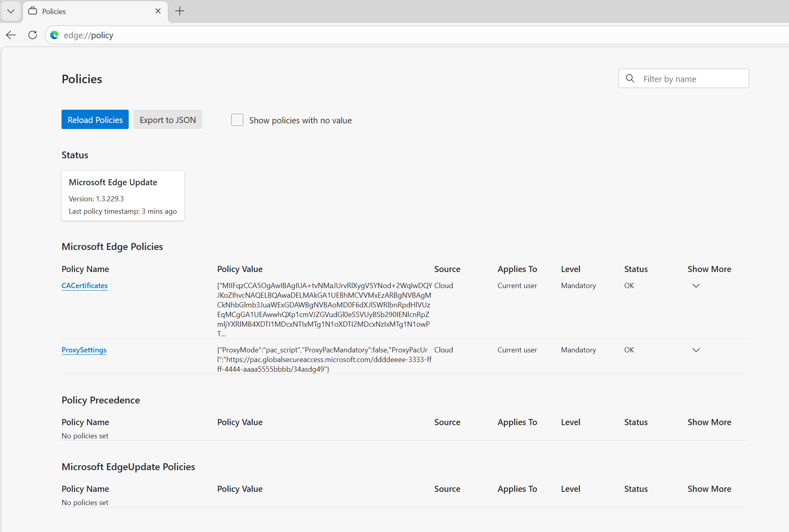This screenshot has width=789, height=532.
Task: Click the Microsoft EdgeUpdate Policies heading
Action: coord(128,467)
